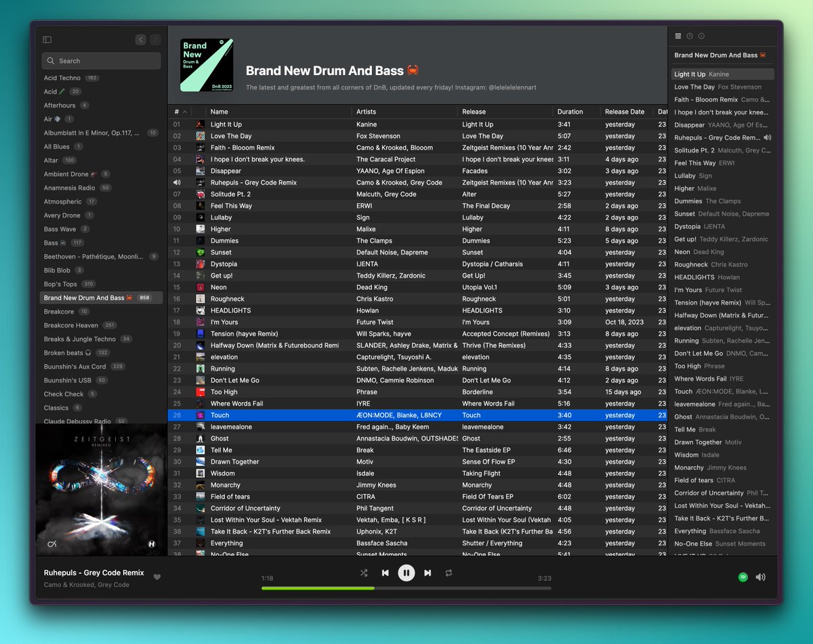813x644 pixels.
Task: Select 'Solitude Pt. 2' in the queue panel
Action: pyautogui.click(x=722, y=150)
